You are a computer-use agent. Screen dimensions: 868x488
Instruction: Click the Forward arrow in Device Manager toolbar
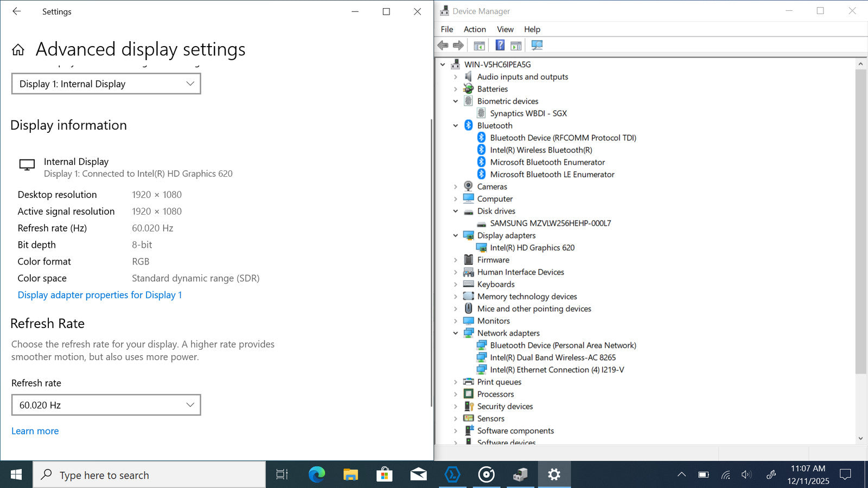pyautogui.click(x=458, y=46)
